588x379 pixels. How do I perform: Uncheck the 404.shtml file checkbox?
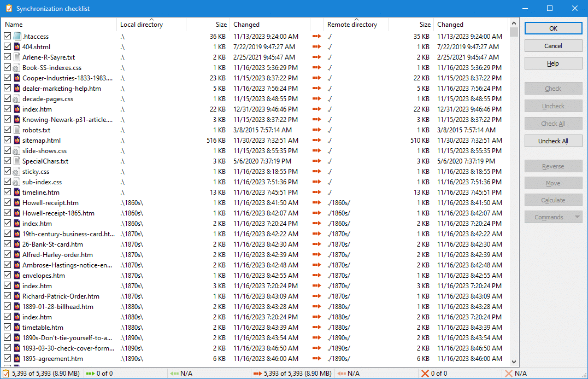pos(7,47)
